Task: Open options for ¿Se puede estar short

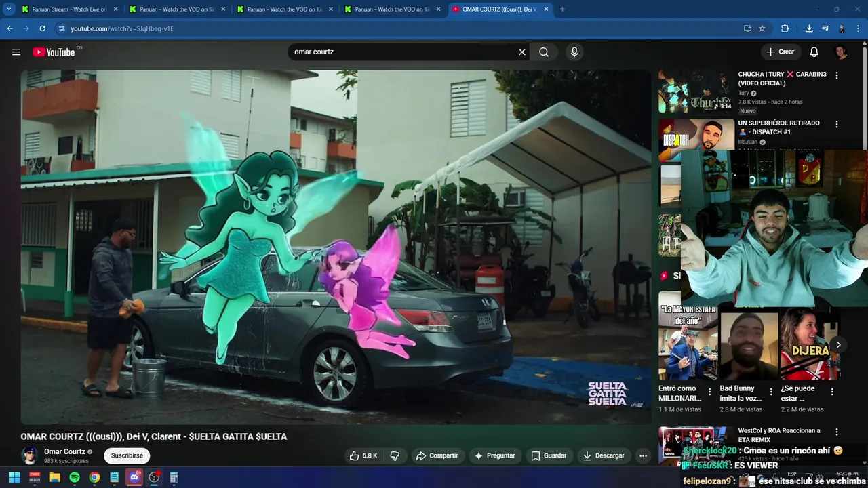Action: click(832, 392)
